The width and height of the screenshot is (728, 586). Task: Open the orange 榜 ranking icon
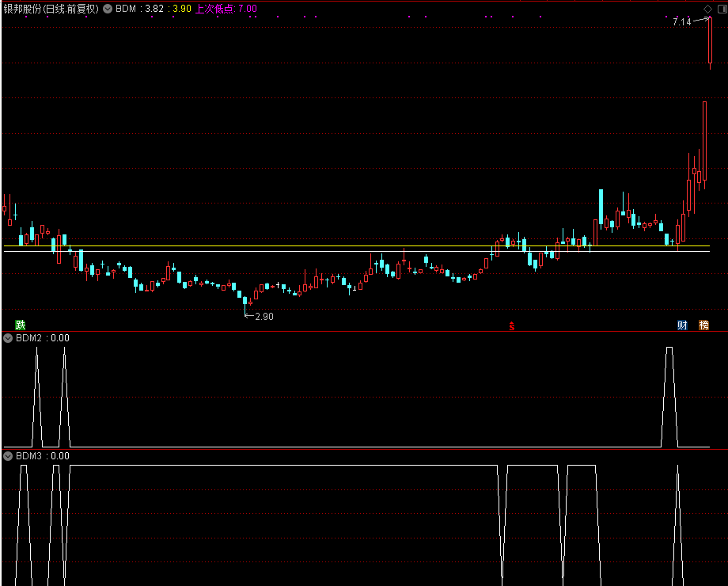[703, 325]
